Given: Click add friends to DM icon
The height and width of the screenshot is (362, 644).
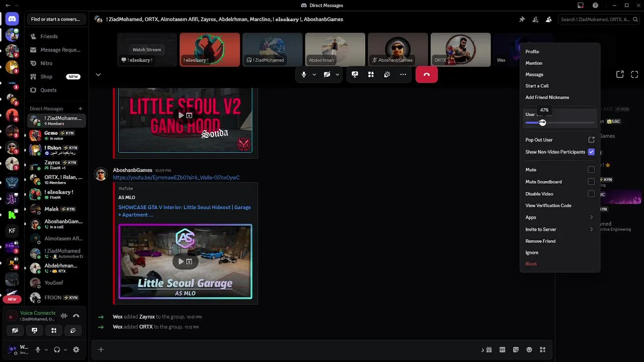Looking at the screenshot, I should (x=535, y=19).
